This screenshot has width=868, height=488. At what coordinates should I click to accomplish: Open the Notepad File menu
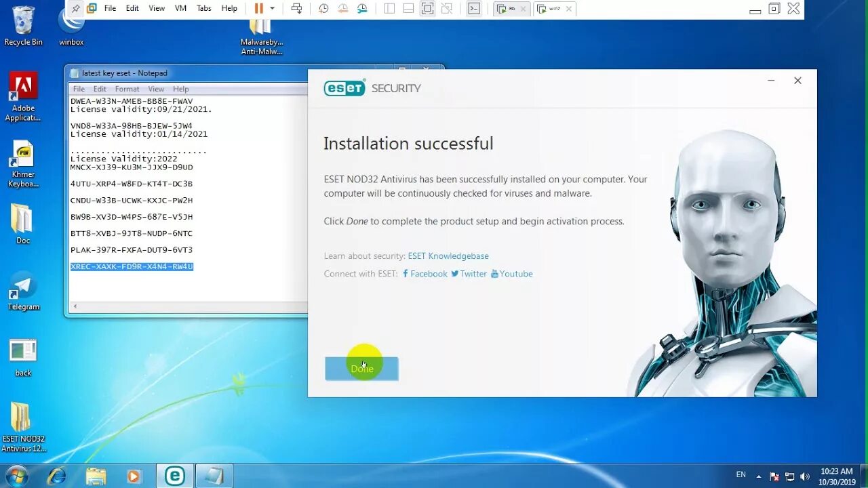pos(79,89)
